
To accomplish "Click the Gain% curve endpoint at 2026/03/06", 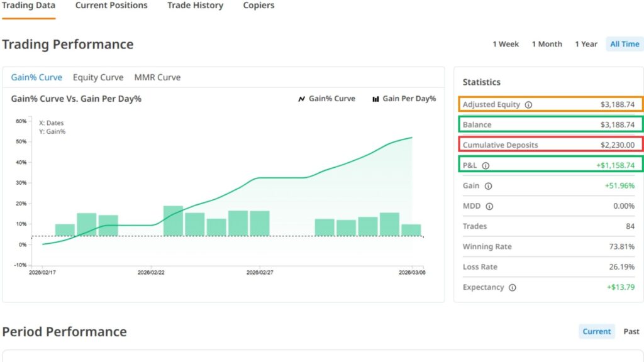I will (x=412, y=138).
